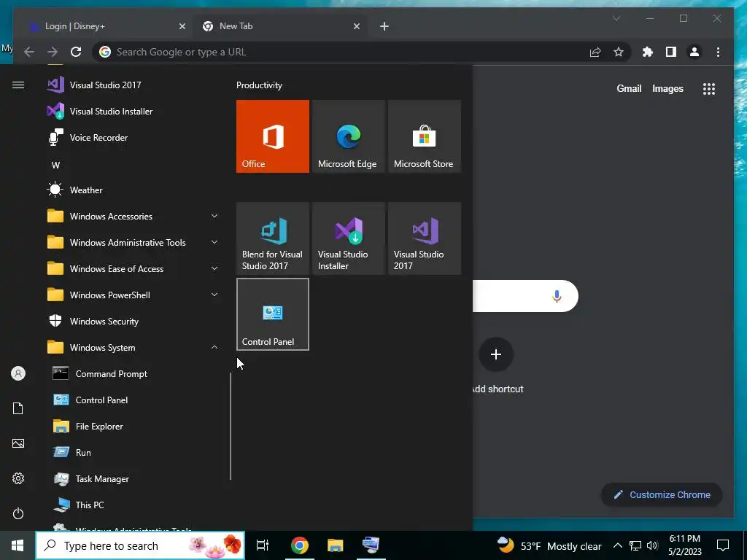This screenshot has width=747, height=560.
Task: Open Documents icon in Start sidebar
Action: tap(18, 408)
